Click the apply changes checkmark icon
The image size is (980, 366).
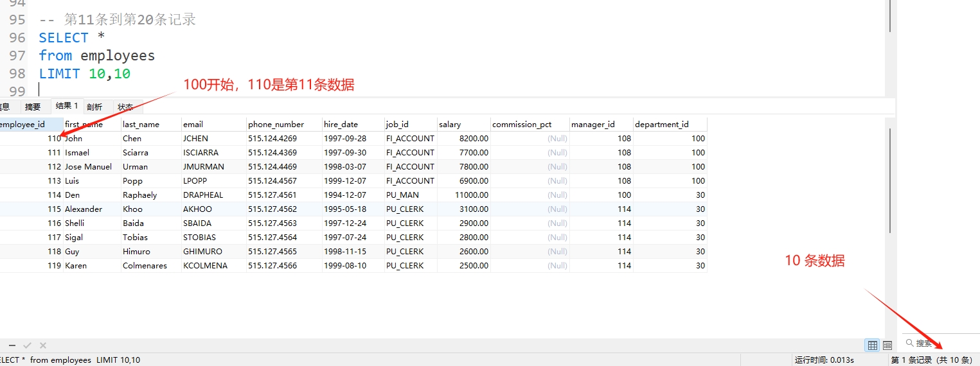click(28, 345)
